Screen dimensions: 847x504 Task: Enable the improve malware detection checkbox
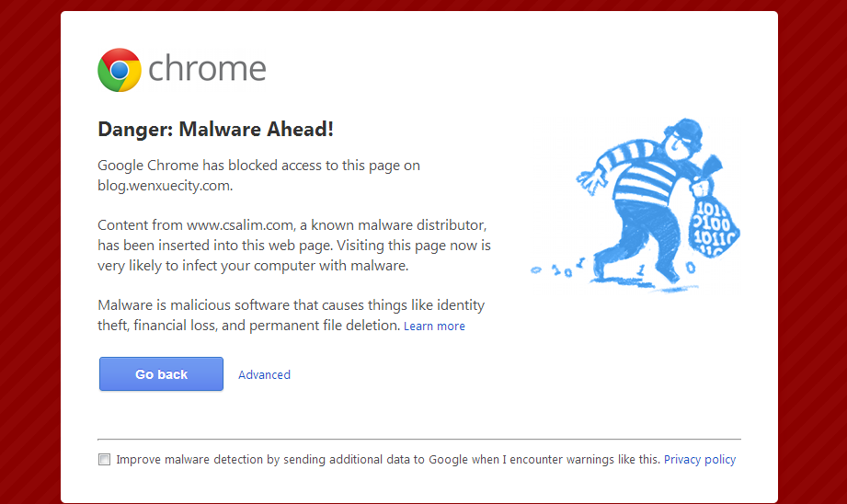tap(104, 459)
